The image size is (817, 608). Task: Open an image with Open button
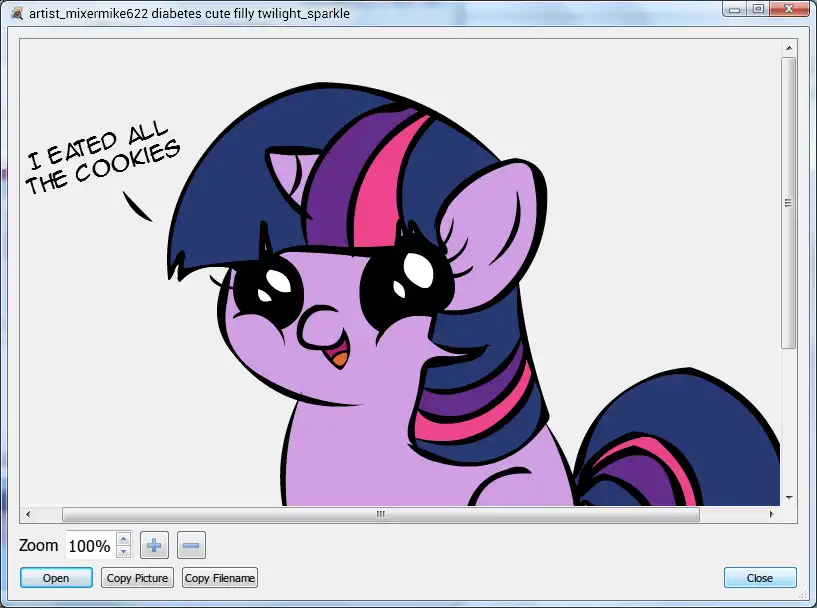pyautogui.click(x=56, y=578)
